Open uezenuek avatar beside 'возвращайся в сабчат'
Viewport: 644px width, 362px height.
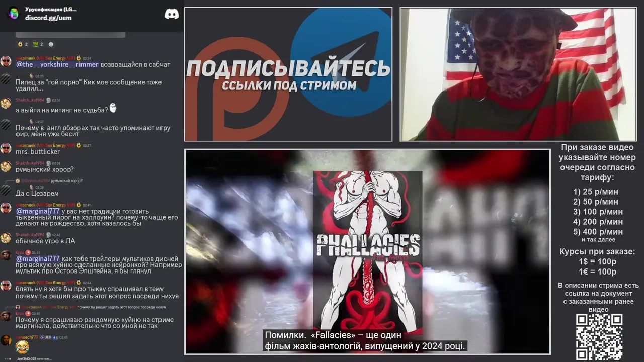(6, 61)
